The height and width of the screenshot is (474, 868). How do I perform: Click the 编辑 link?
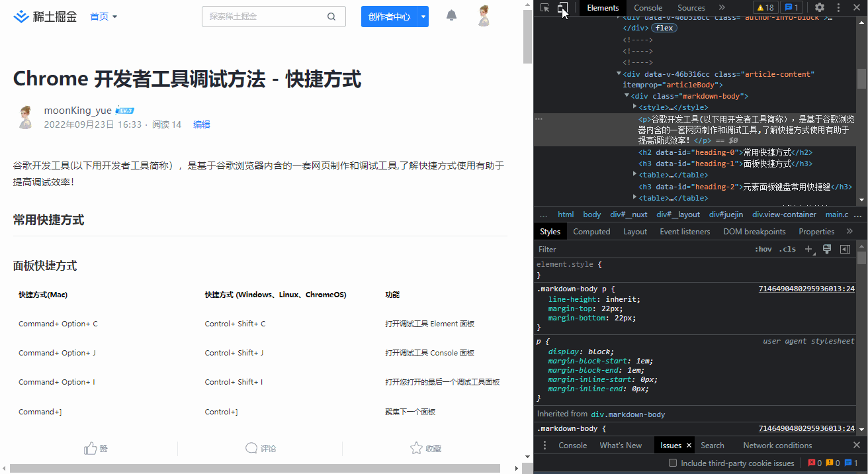[x=202, y=124]
